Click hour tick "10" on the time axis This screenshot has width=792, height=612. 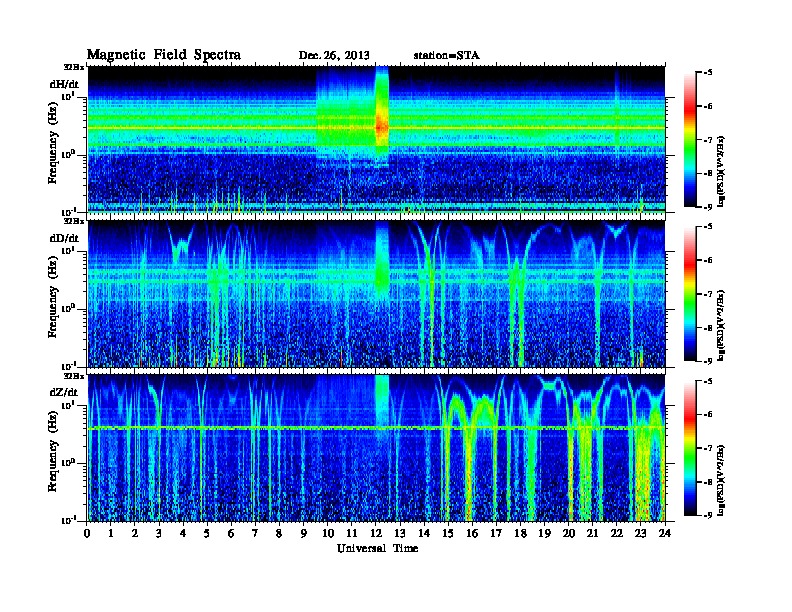tap(328, 533)
